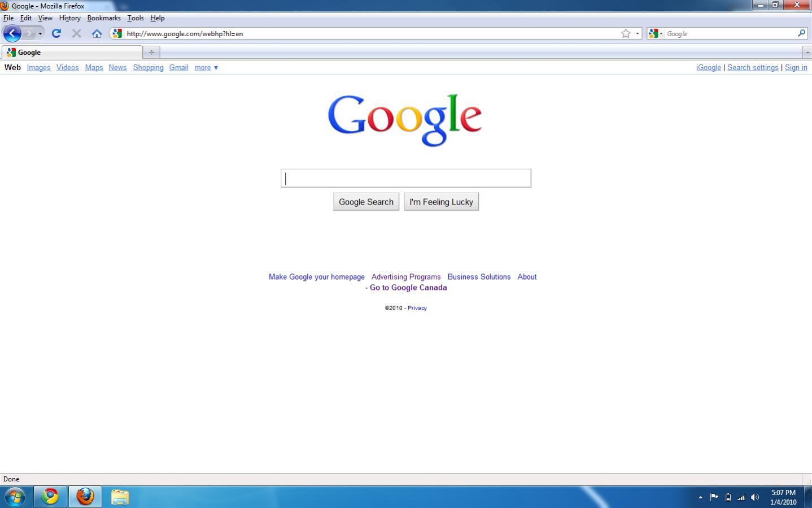
Task: Open the Edit menu
Action: coord(26,18)
